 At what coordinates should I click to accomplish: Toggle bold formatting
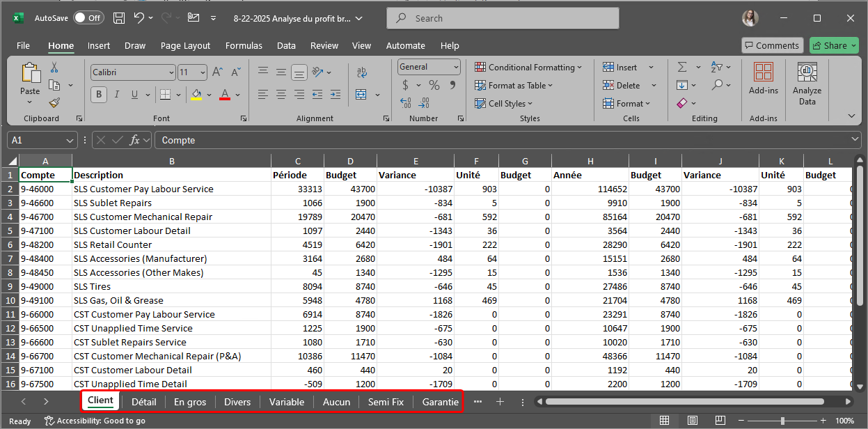[100, 94]
